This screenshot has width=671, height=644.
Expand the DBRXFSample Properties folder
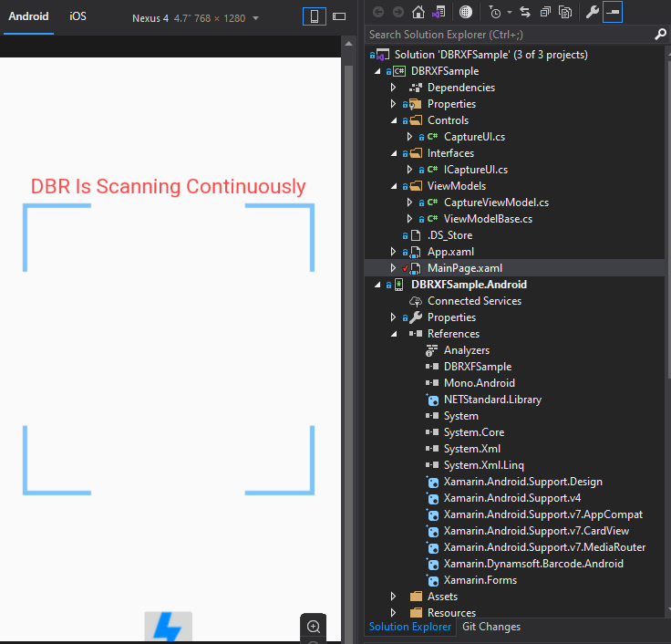click(x=393, y=104)
